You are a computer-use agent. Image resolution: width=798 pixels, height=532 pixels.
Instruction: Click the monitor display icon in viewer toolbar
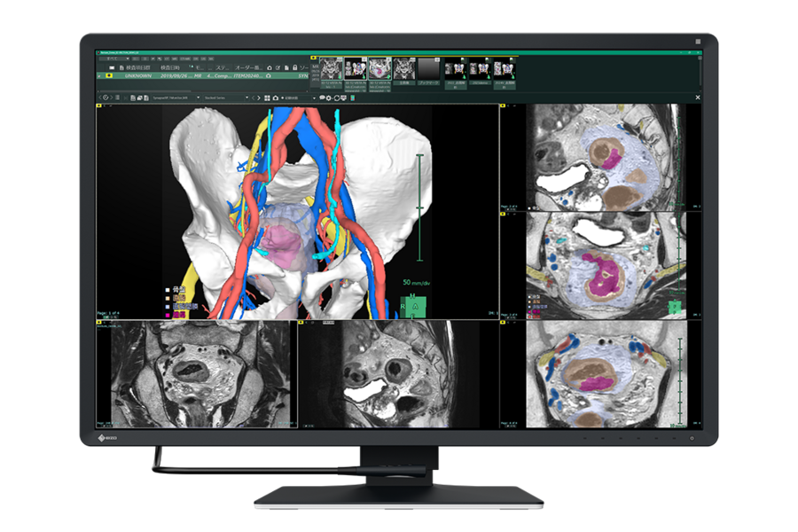[x=344, y=98]
